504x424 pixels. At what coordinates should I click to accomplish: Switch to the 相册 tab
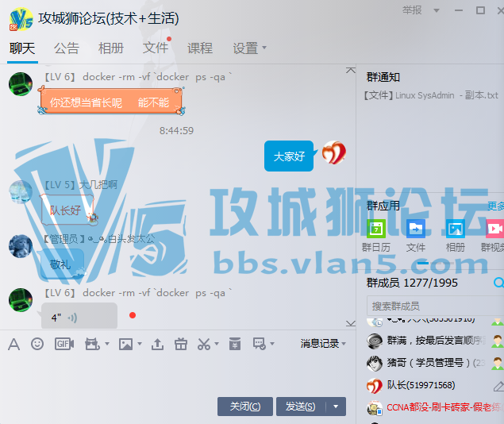[x=111, y=48]
